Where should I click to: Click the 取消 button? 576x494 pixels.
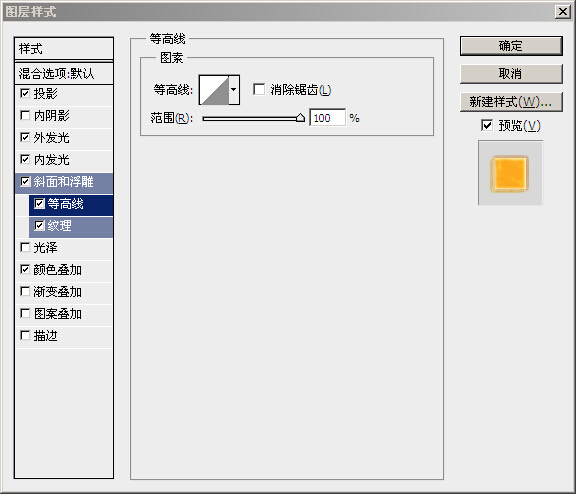511,74
